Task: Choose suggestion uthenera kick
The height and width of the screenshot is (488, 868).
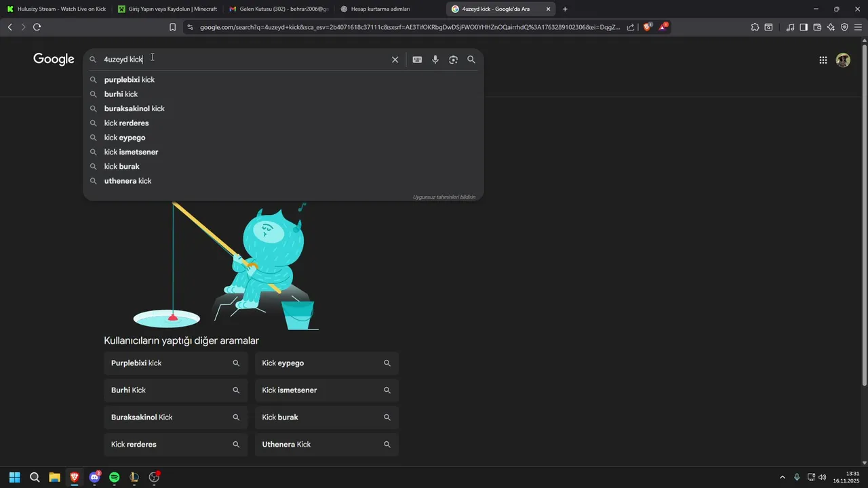Action: click(x=283, y=181)
